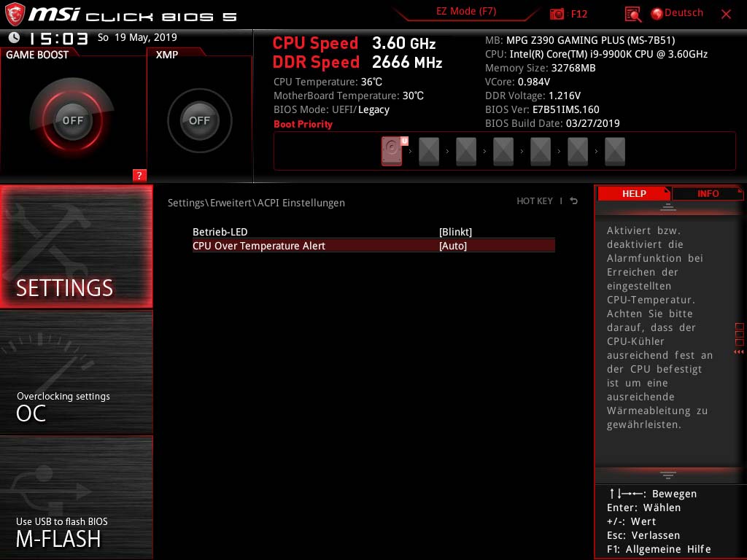Select the second boot priority slot
Image resolution: width=747 pixels, height=560 pixels.
pyautogui.click(x=429, y=152)
